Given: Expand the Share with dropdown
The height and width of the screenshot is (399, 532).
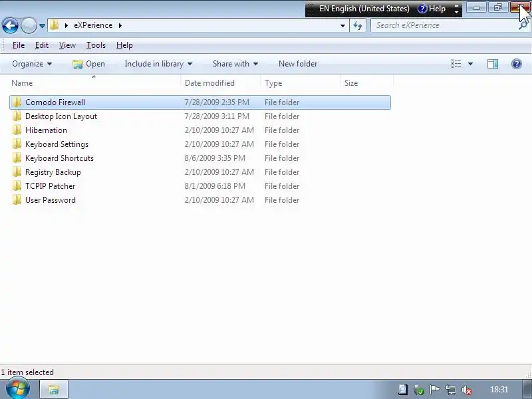Looking at the screenshot, I should point(235,64).
